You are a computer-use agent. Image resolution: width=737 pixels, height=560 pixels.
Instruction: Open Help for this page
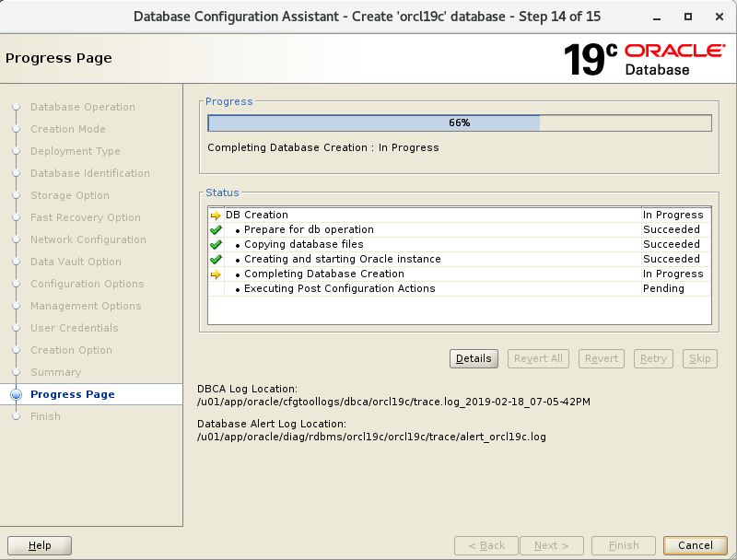tap(40, 545)
